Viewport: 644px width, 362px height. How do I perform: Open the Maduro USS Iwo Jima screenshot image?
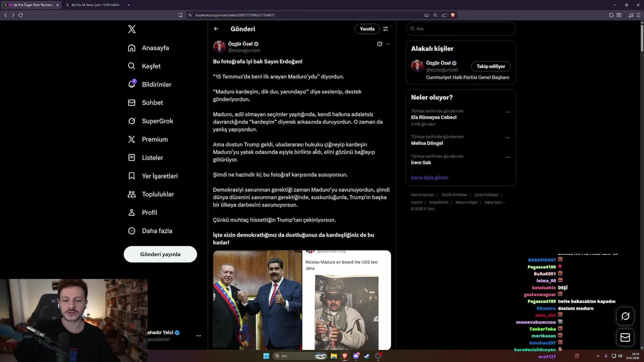point(347,300)
